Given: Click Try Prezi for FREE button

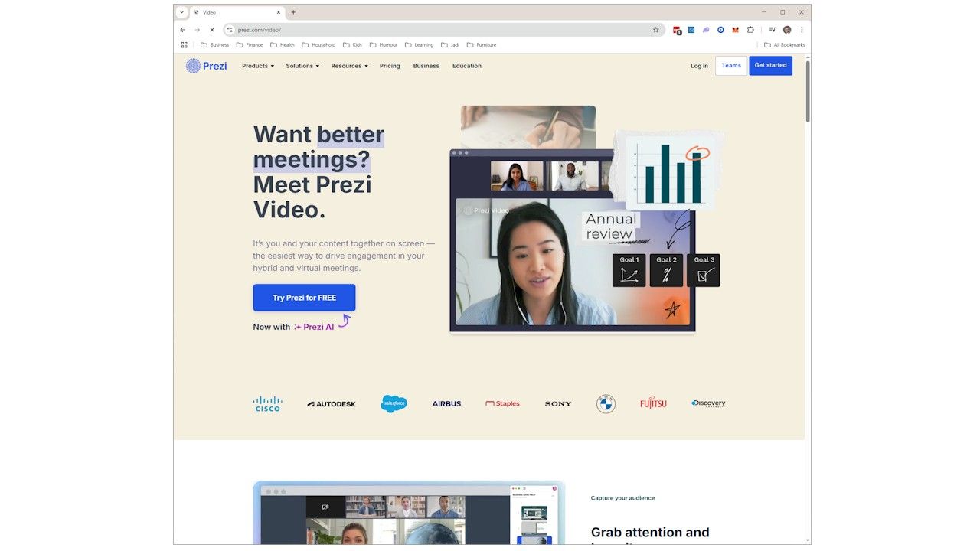Looking at the screenshot, I should tap(304, 298).
